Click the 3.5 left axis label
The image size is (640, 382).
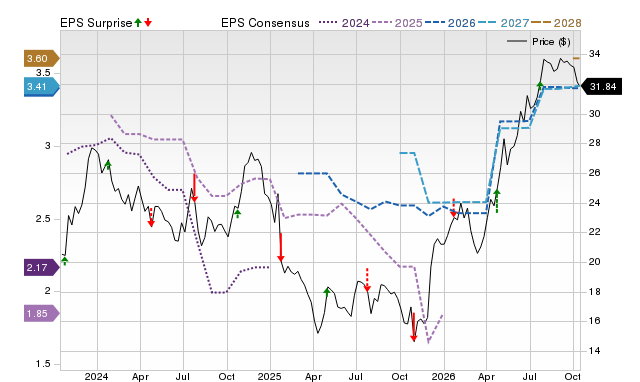click(43, 73)
